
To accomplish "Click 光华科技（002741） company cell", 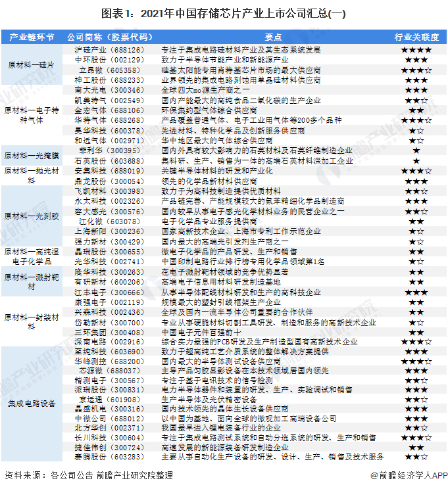I will pyautogui.click(x=110, y=262).
